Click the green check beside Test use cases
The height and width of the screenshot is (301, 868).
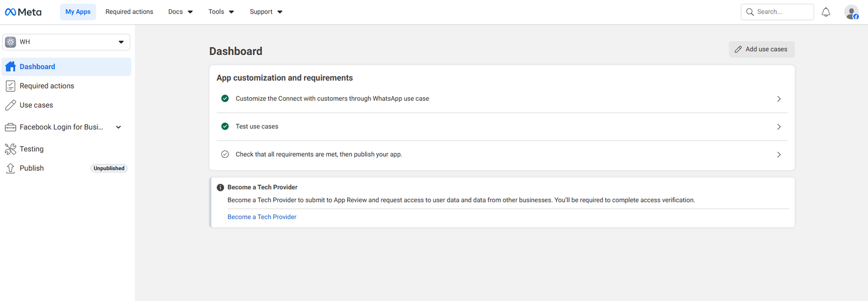pyautogui.click(x=225, y=126)
